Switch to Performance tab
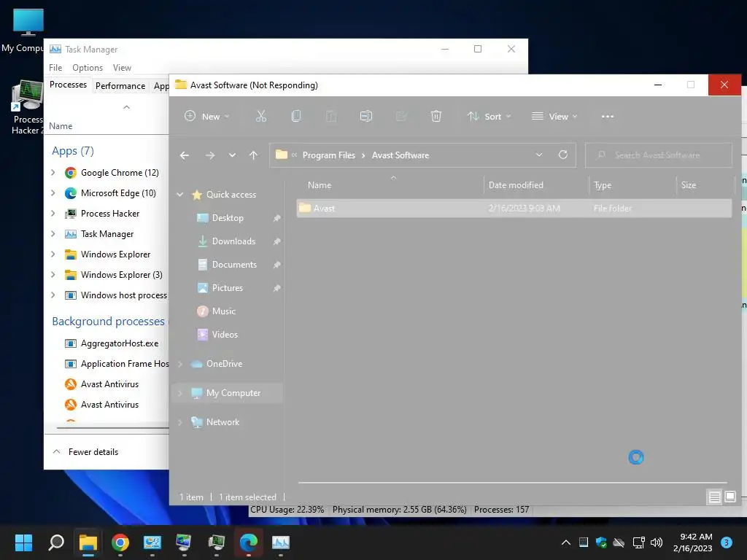This screenshot has height=560, width=747. 120,86
